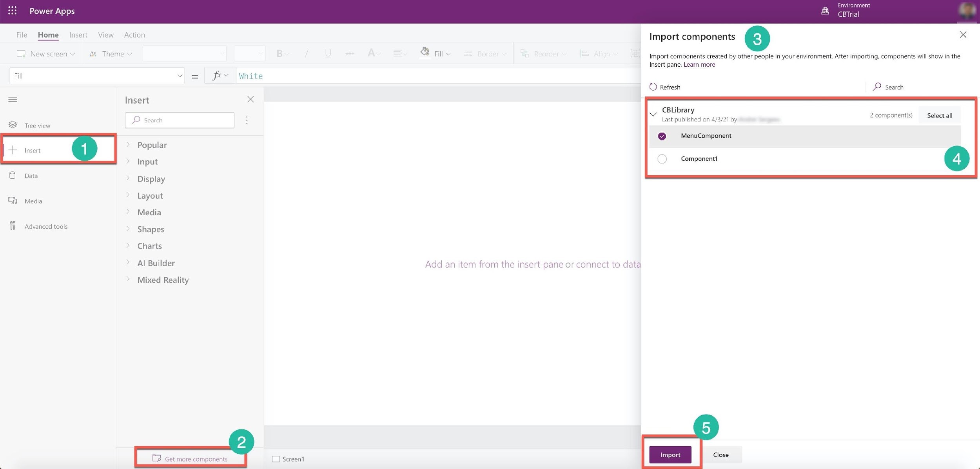Viewport: 980px width, 469px height.
Task: Open the fx formula dropdown
Action: 220,75
